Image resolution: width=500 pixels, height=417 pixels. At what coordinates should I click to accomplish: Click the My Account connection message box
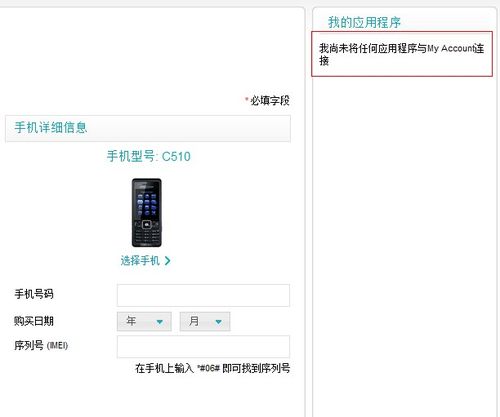coord(402,54)
